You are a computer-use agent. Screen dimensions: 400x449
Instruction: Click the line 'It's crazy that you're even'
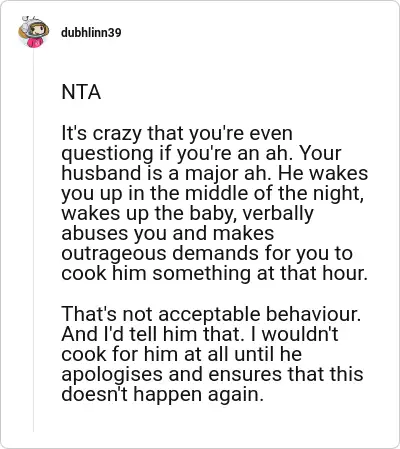click(x=177, y=134)
